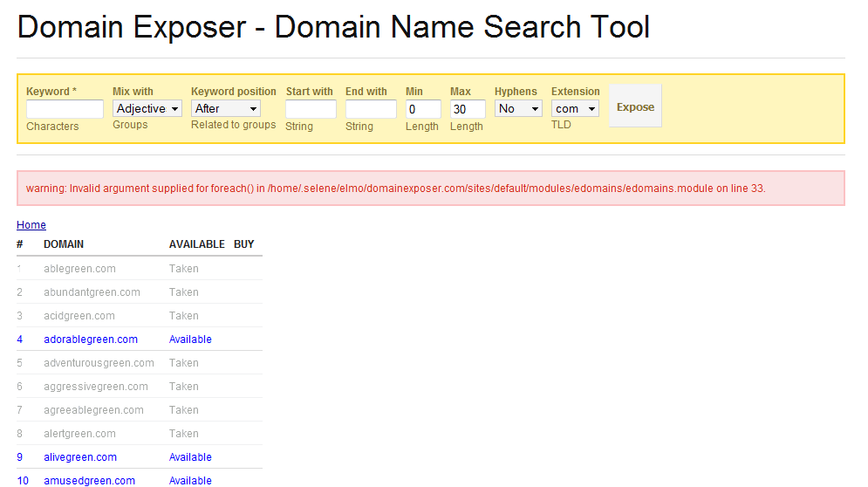Open the Mix with Adjective dropdown
The image size is (868, 487).
[x=147, y=108]
